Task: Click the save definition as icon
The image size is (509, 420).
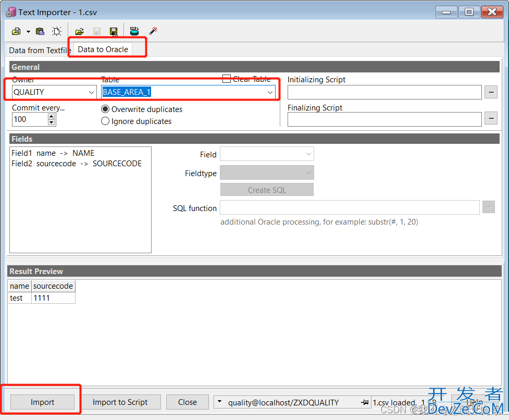Action: click(x=114, y=31)
